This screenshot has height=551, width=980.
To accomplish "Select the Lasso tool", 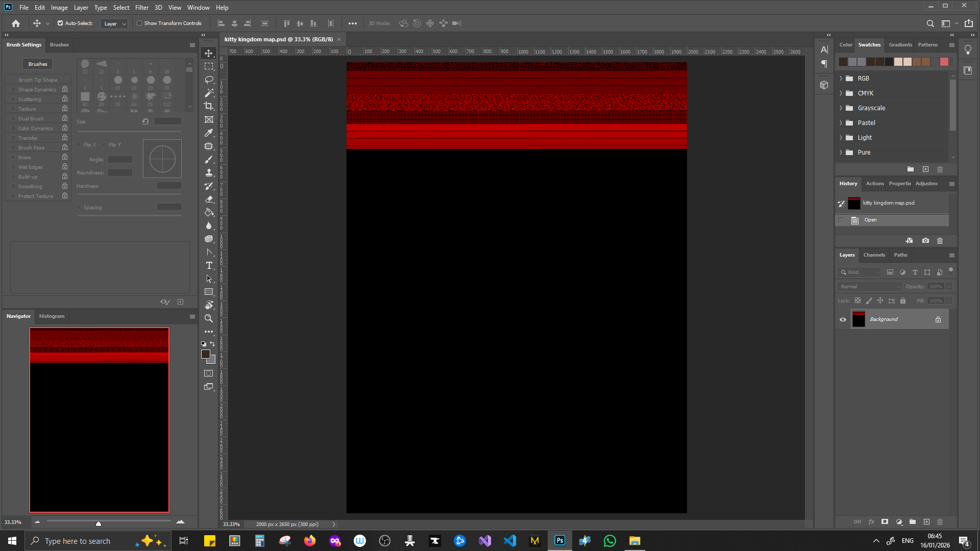I will (209, 80).
